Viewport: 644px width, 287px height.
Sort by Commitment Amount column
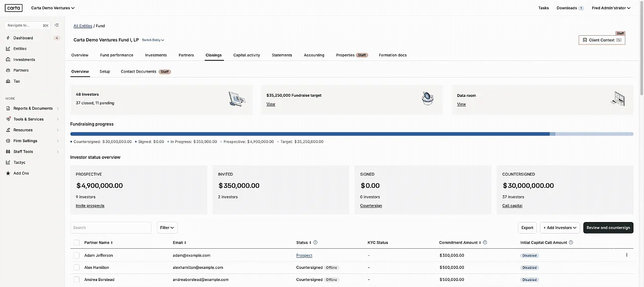click(460, 243)
